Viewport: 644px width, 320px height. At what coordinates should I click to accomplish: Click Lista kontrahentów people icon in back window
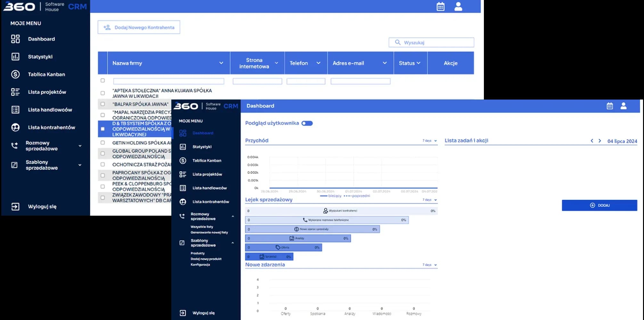pos(15,127)
